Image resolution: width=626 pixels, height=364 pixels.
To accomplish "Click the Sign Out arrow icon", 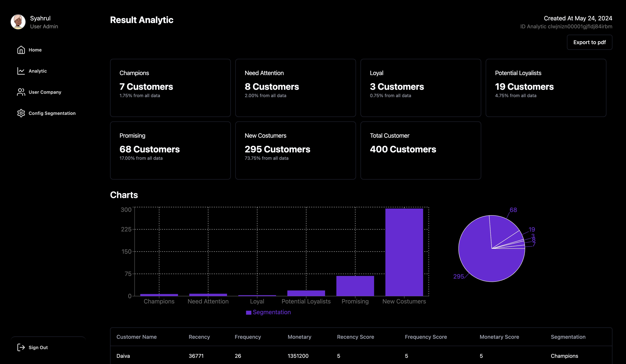I will tap(21, 347).
